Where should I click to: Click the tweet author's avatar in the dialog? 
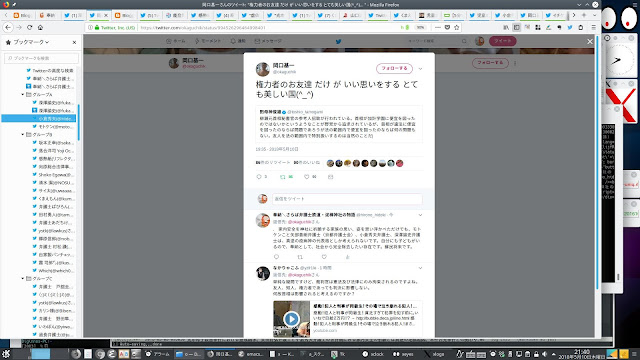(262, 69)
